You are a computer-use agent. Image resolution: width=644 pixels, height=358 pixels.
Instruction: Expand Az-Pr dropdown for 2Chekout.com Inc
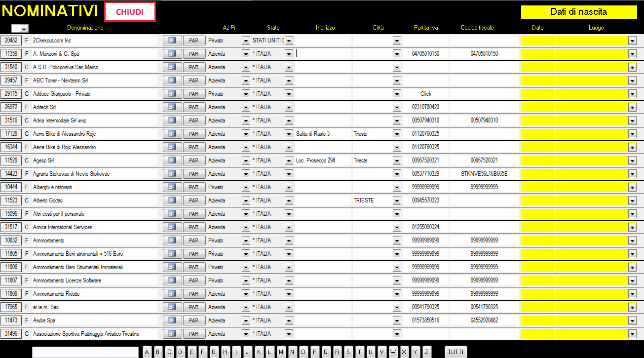click(x=246, y=40)
